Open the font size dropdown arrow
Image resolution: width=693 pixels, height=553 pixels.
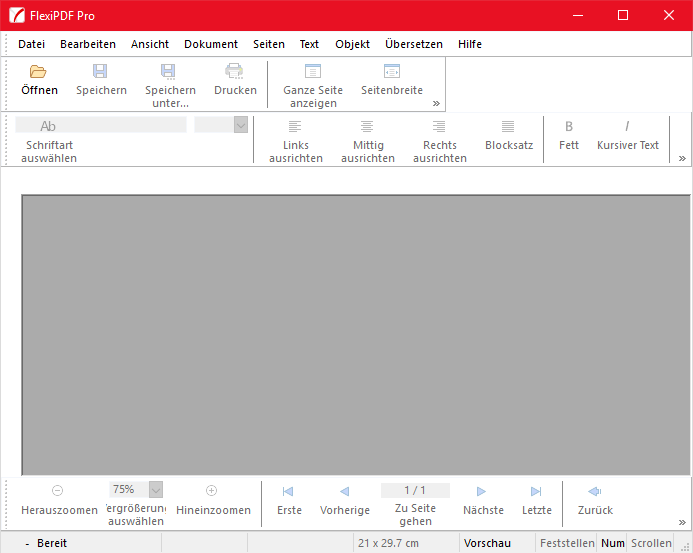tap(240, 125)
